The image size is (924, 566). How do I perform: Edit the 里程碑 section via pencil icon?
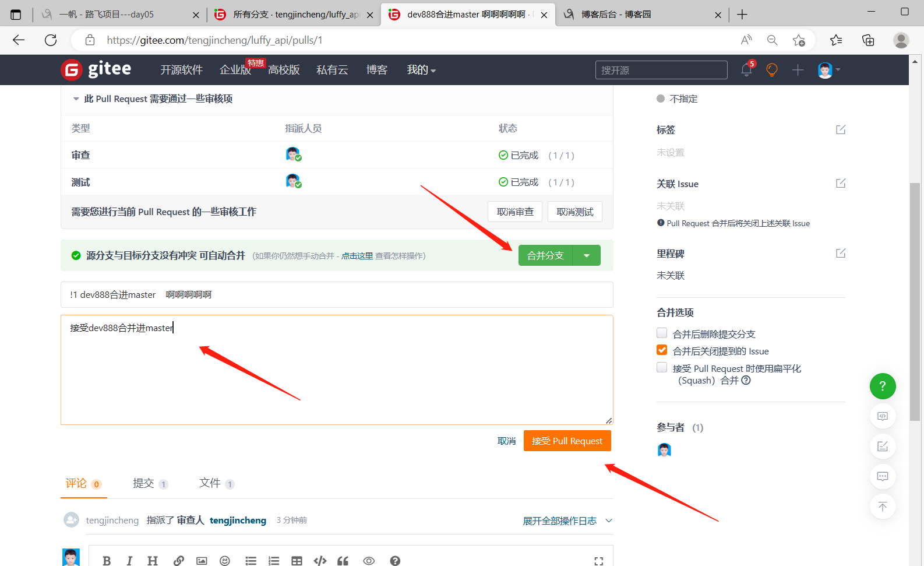point(841,253)
